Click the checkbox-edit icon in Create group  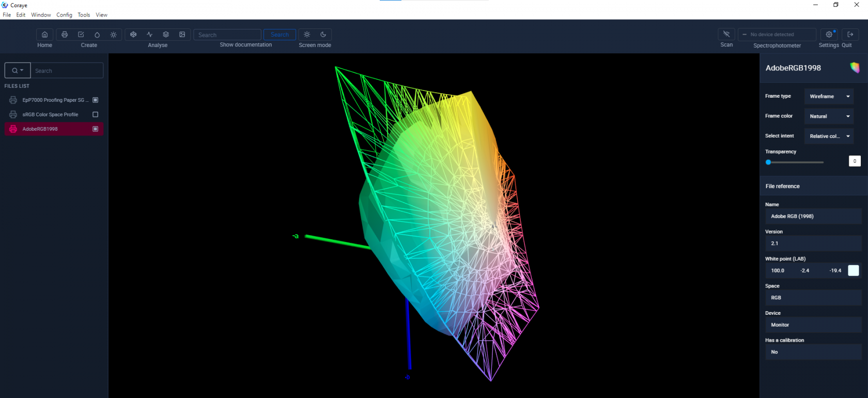click(x=81, y=35)
